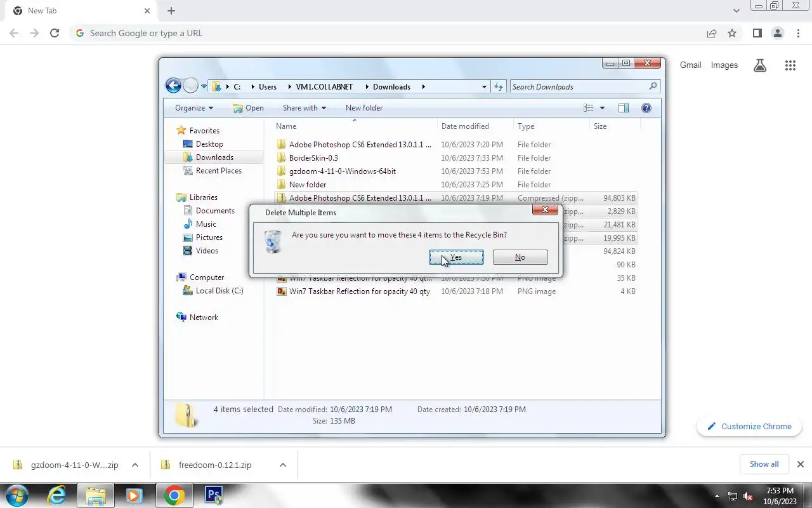The image size is (812, 508).
Task: Open Google apps grid
Action: [x=790, y=65]
